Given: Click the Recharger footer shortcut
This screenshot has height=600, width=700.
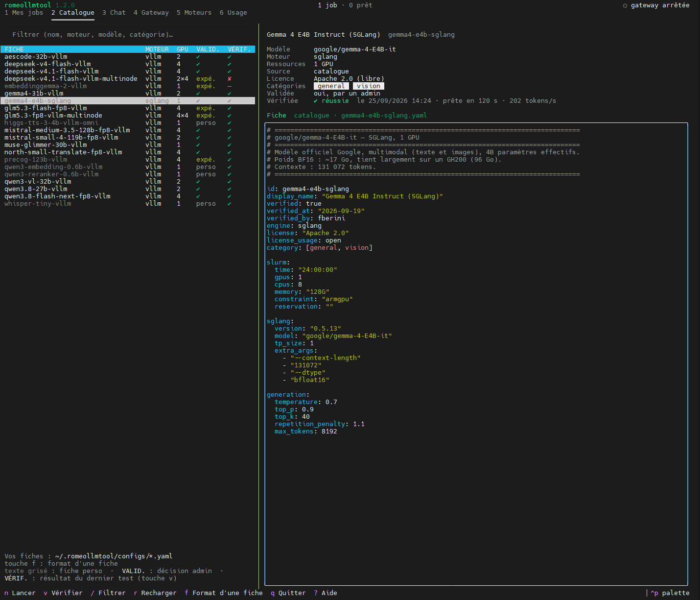Looking at the screenshot, I should [x=155, y=593].
